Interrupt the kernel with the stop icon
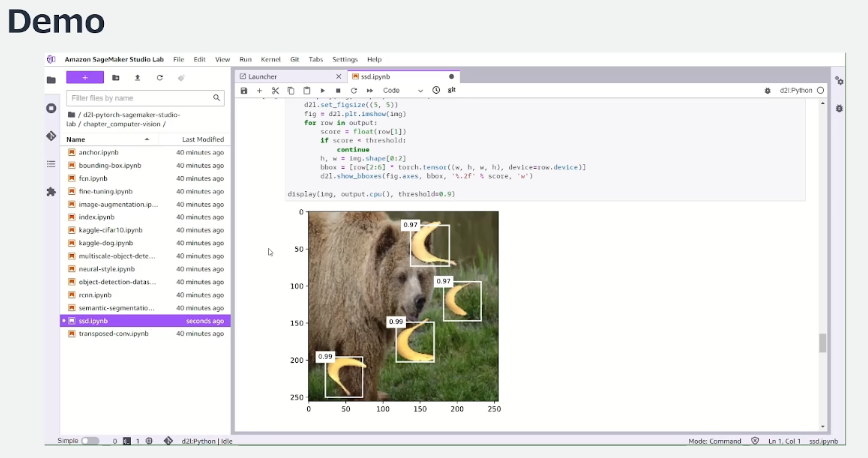This screenshot has width=868, height=458. (x=338, y=91)
